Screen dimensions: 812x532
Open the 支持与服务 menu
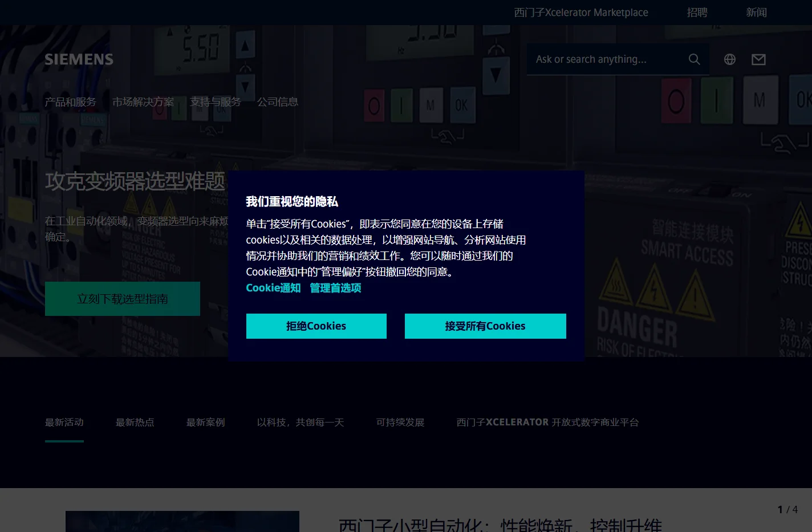click(216, 102)
